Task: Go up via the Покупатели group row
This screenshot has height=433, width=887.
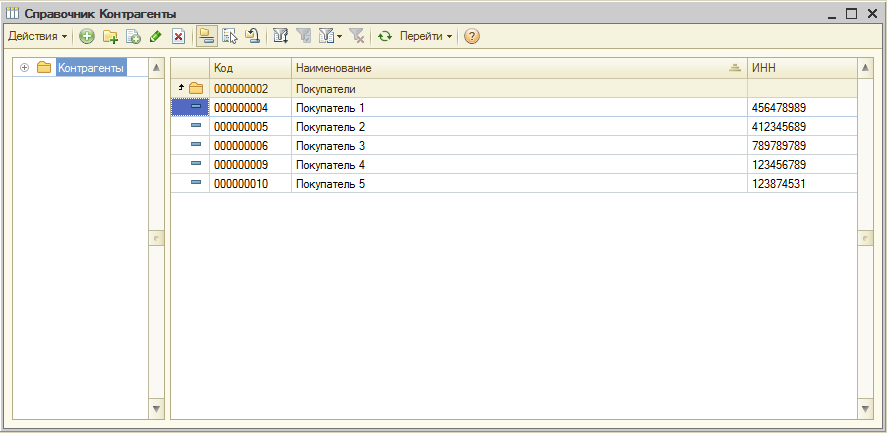Action: [x=330, y=88]
